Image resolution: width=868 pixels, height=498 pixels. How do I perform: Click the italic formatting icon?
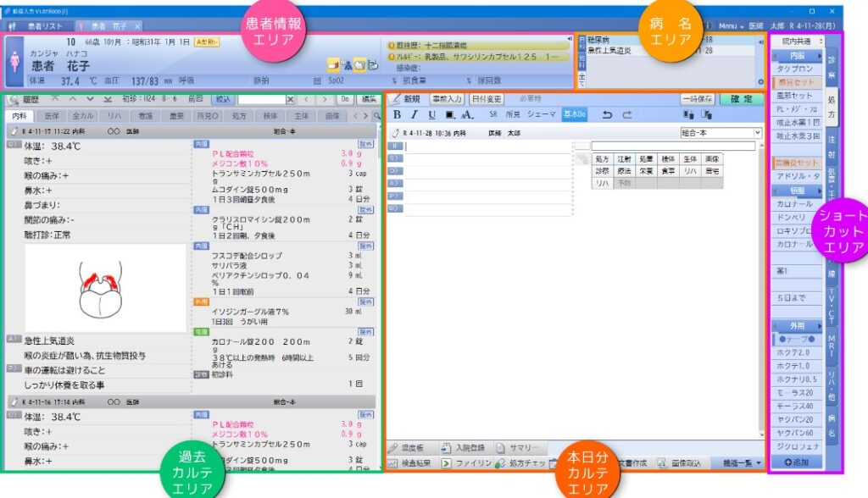[x=415, y=115]
